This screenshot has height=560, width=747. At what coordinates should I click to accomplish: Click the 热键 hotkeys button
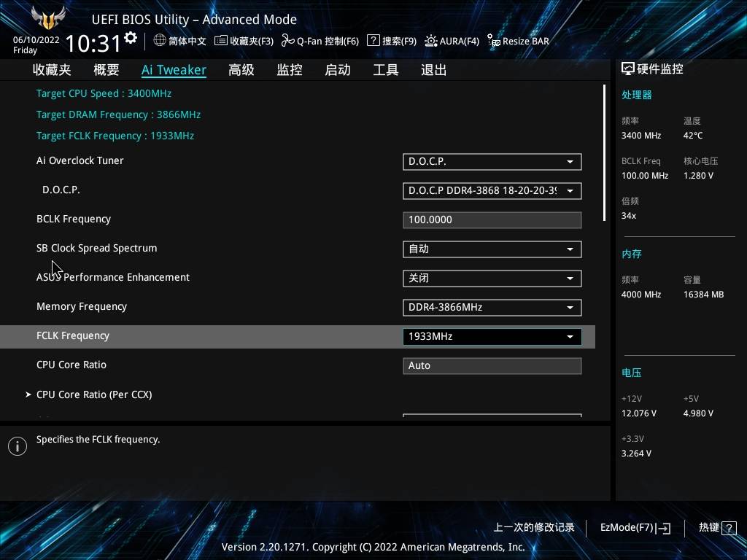click(718, 528)
